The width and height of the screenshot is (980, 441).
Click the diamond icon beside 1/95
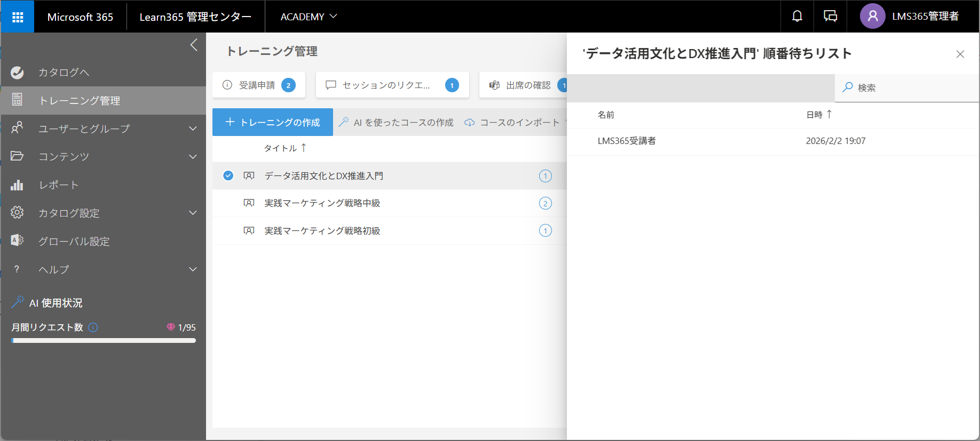point(171,327)
